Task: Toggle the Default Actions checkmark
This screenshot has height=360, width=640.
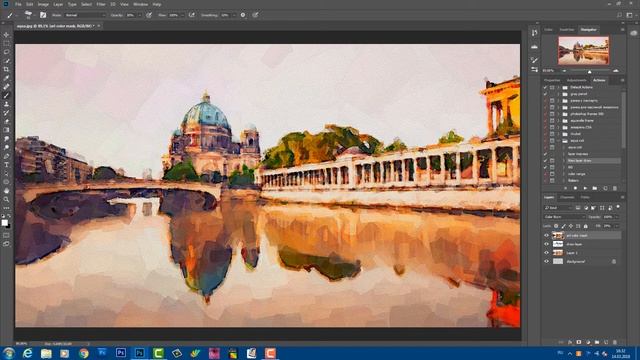Action: 545,87
